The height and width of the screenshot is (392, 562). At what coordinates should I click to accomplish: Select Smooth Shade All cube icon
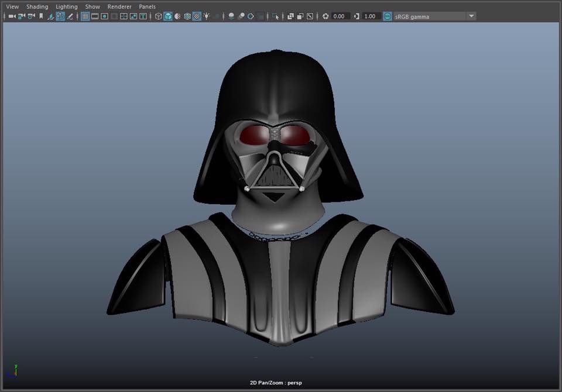click(168, 16)
